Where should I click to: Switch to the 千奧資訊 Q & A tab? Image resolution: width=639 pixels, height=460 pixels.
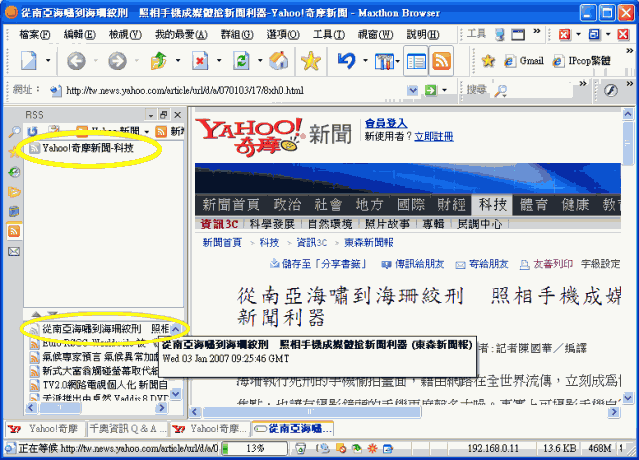[x=128, y=429]
